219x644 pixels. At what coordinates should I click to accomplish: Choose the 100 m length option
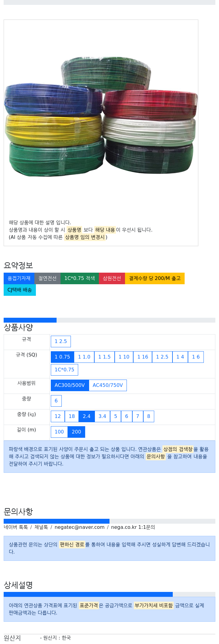point(59,432)
